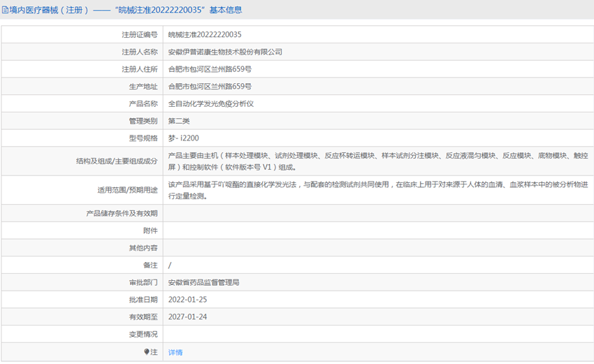Click the 批准日期 label
594x364 pixels.
click(x=143, y=300)
